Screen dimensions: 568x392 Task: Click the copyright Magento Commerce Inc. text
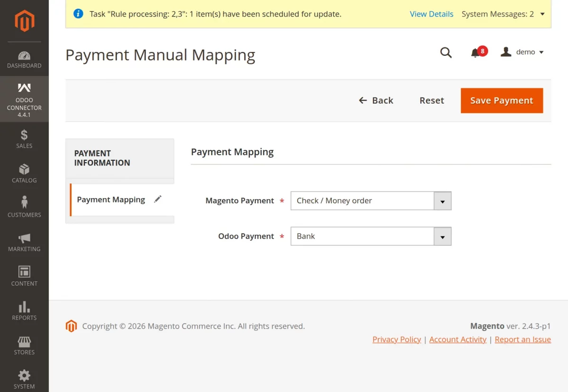point(194,326)
